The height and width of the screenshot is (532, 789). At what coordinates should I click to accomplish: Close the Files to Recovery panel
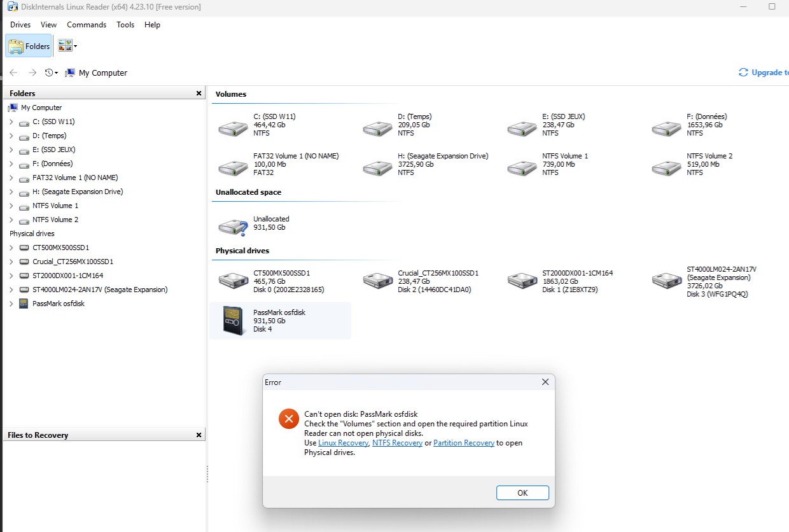pyautogui.click(x=199, y=435)
